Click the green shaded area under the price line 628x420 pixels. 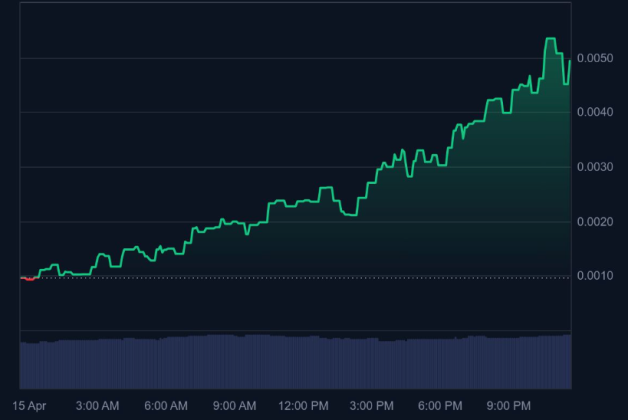[x=450, y=230]
